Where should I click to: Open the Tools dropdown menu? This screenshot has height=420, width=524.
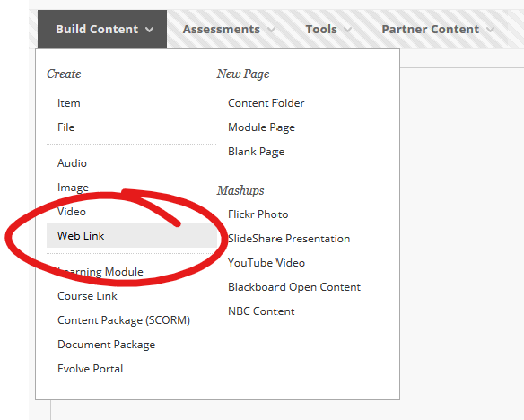pos(328,30)
